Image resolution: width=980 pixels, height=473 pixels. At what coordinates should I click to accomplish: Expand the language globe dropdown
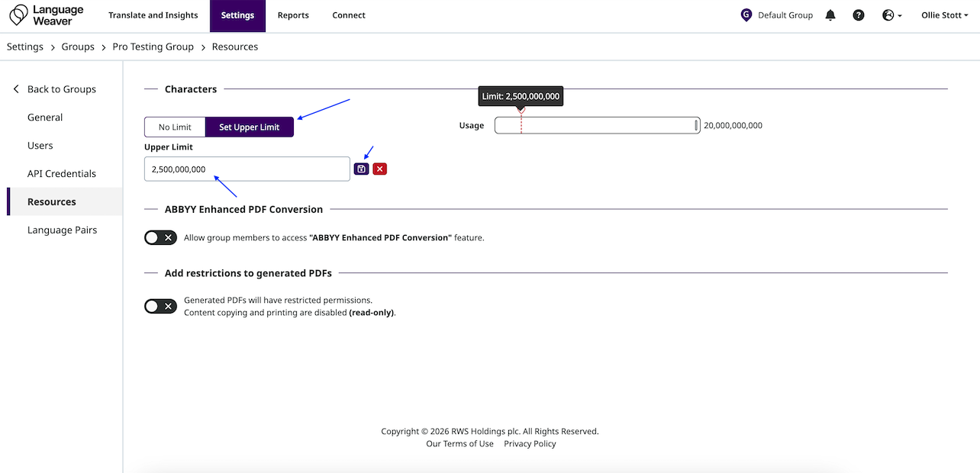coord(891,15)
